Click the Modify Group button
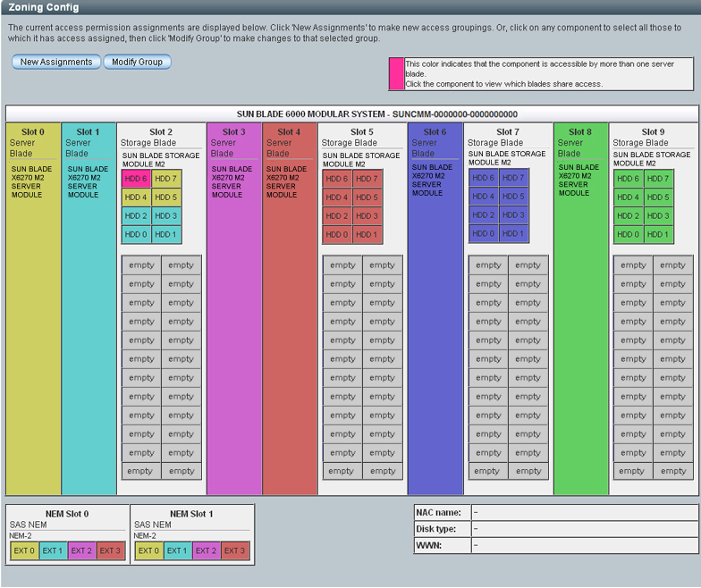 tap(138, 62)
